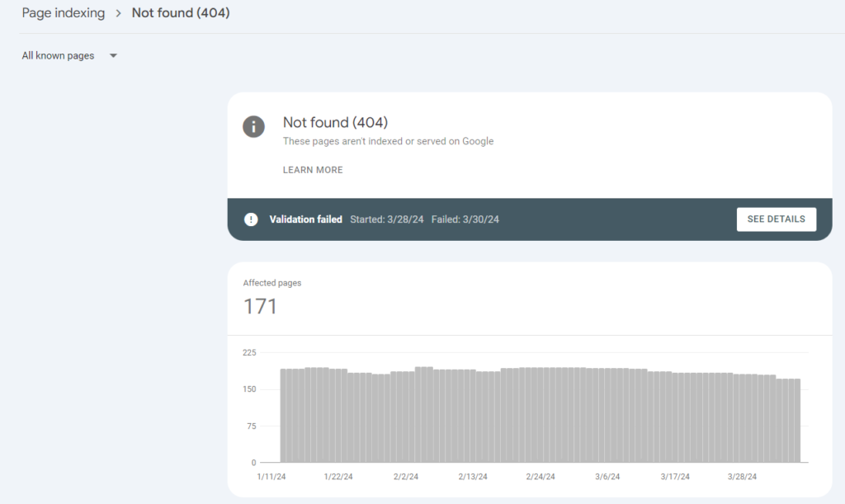The image size is (845, 504).
Task: Click the chart bar above 2/2/24
Action: [x=406, y=417]
